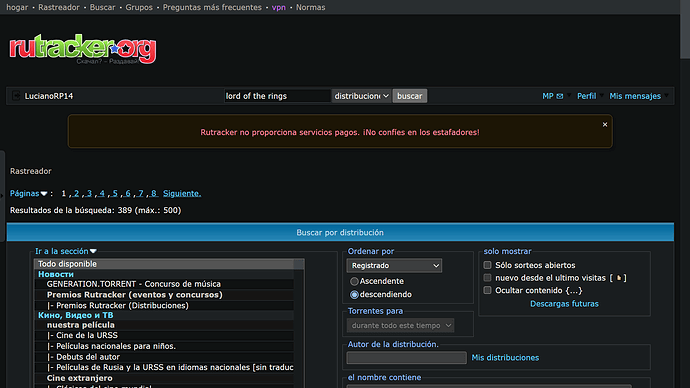
Task: Select descendiendo sort order
Action: 354,294
